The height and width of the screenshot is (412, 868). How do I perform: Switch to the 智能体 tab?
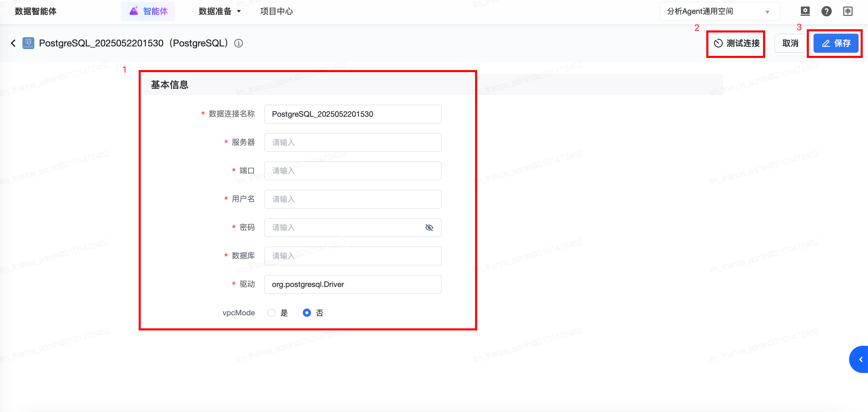click(x=148, y=12)
